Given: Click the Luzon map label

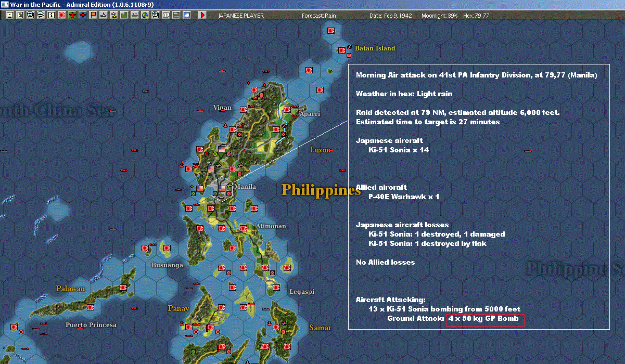Looking at the screenshot, I should click(x=320, y=149).
